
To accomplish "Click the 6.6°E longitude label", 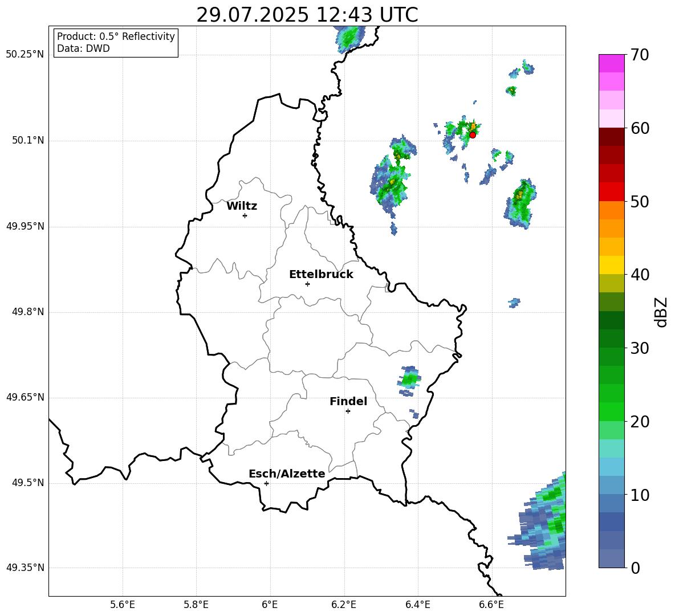I will [491, 605].
